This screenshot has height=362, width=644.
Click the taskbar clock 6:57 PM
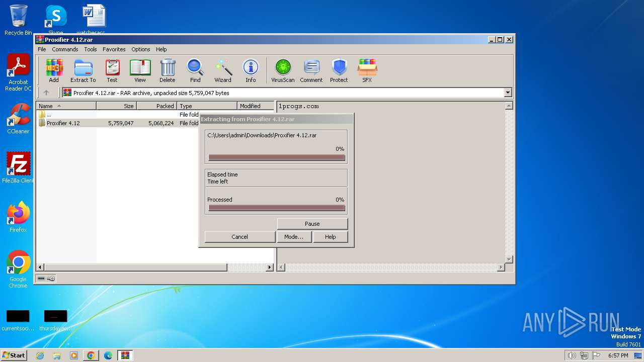[x=618, y=355]
